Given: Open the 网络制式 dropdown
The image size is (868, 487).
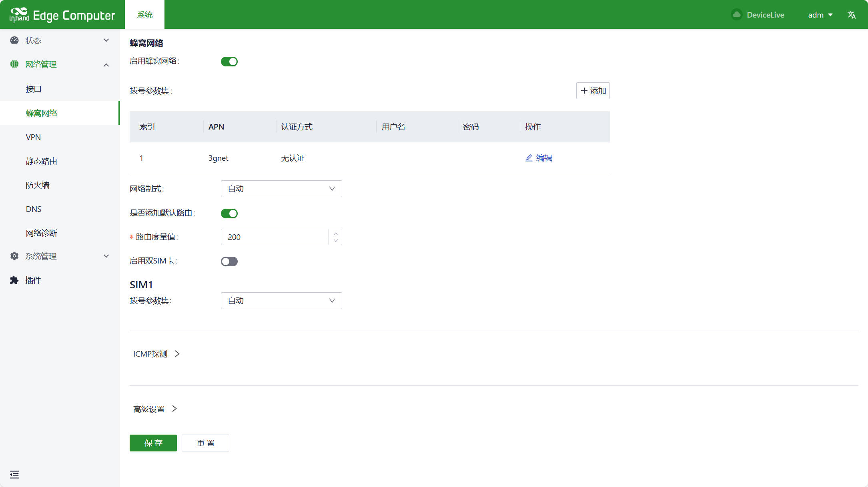Looking at the screenshot, I should 281,189.
